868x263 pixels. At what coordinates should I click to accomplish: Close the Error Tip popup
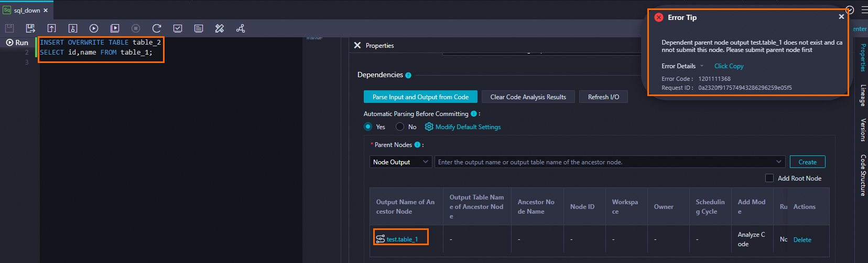(x=841, y=17)
